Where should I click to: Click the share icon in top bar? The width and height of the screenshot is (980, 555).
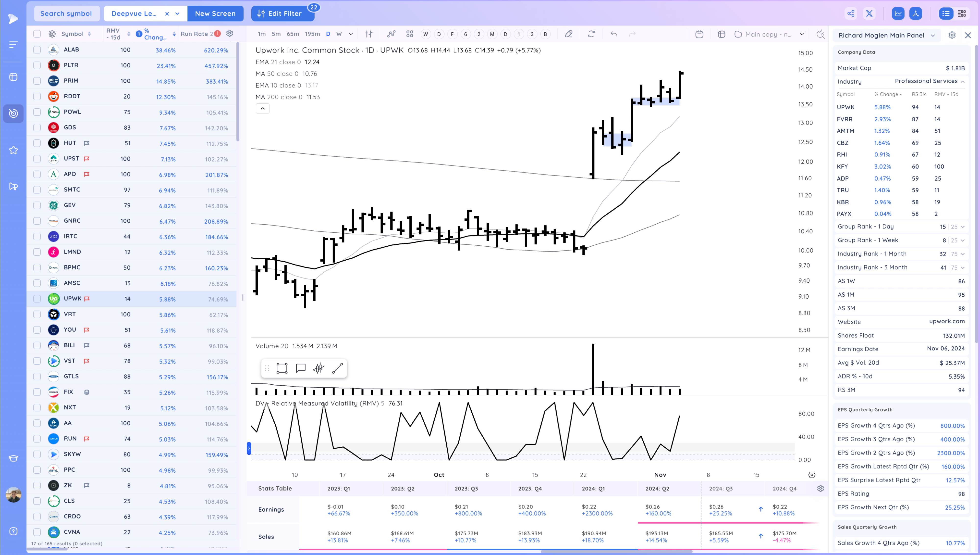click(850, 14)
